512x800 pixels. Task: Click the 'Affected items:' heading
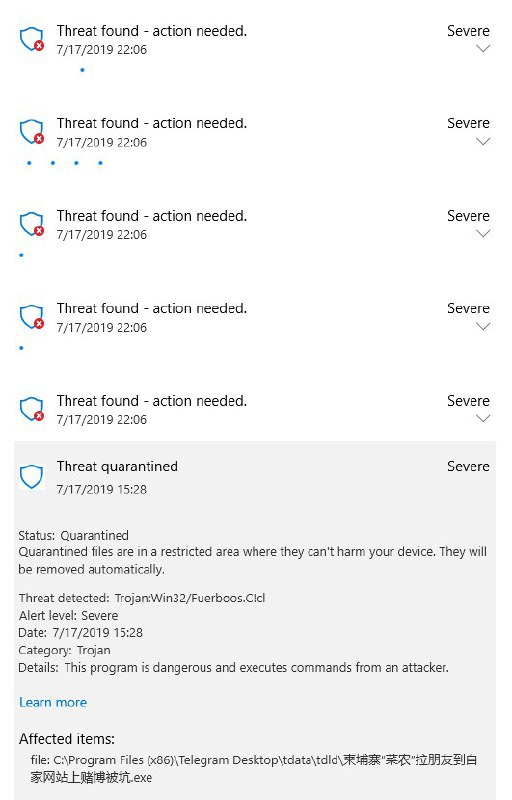click(x=67, y=739)
